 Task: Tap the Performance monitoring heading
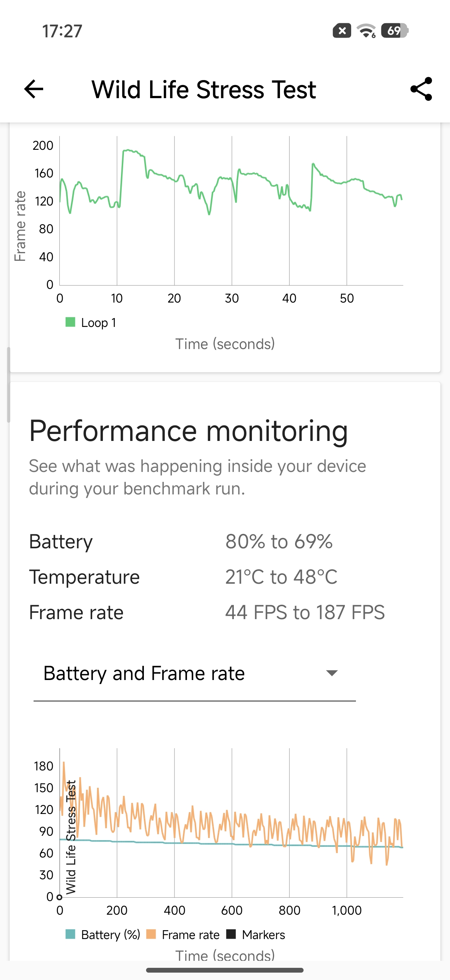(x=188, y=431)
